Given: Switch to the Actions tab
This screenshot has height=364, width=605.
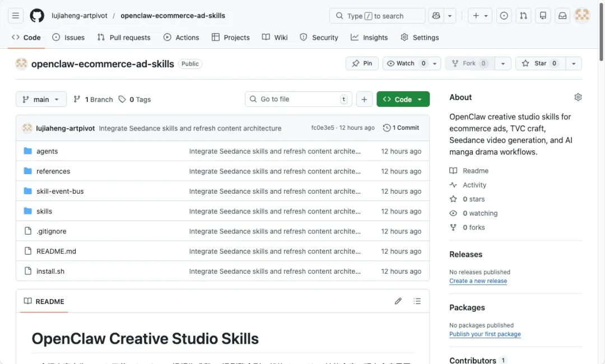Looking at the screenshot, I should point(181,38).
